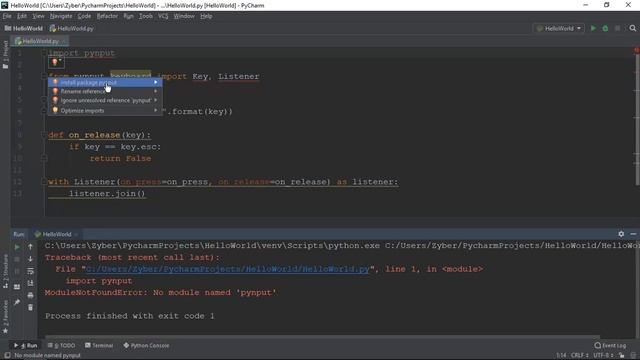Collapse the def on_release code fold

pyautogui.click(x=44, y=135)
